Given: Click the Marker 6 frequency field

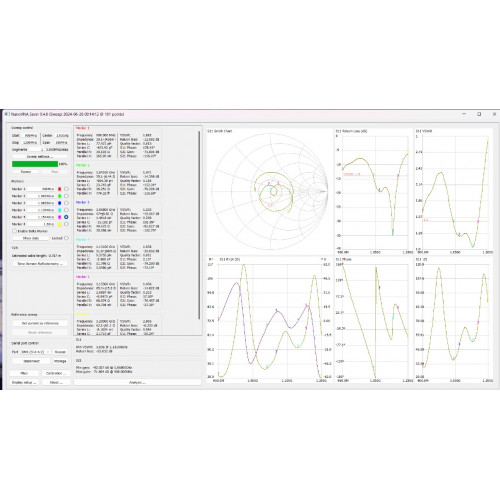Looking at the screenshot, I should pyautogui.click(x=41, y=224).
